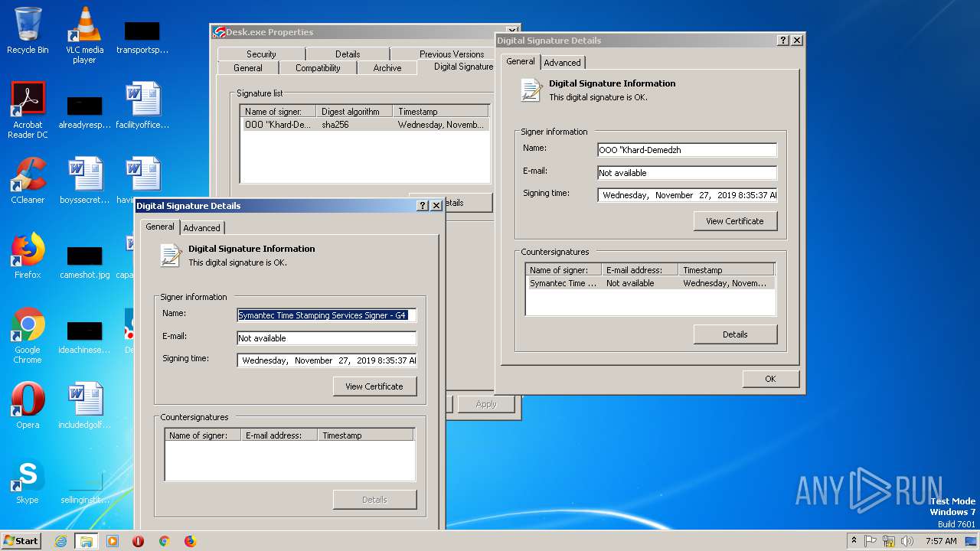Viewport: 980px width, 551px height.
Task: Open Action Center flag tray icon
Action: coord(871,541)
